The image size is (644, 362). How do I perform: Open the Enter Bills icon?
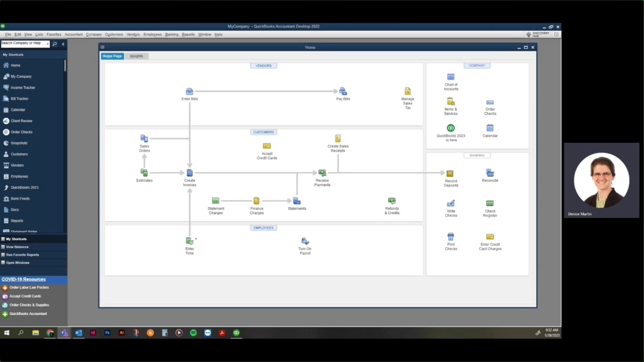[x=189, y=92]
